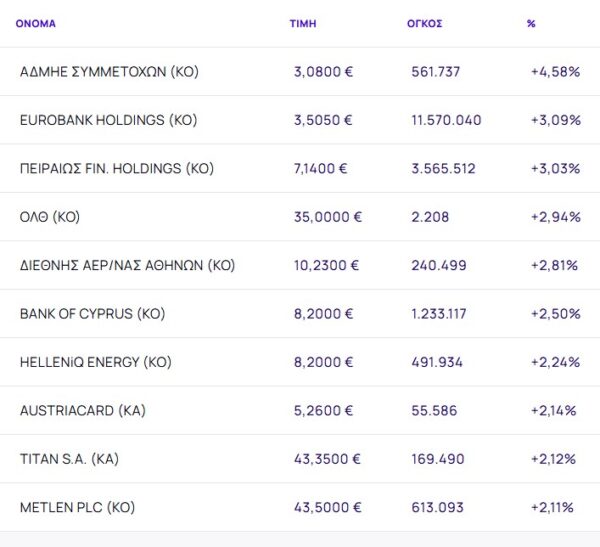Sort by the ΤΙΜΗ column header

(302, 23)
